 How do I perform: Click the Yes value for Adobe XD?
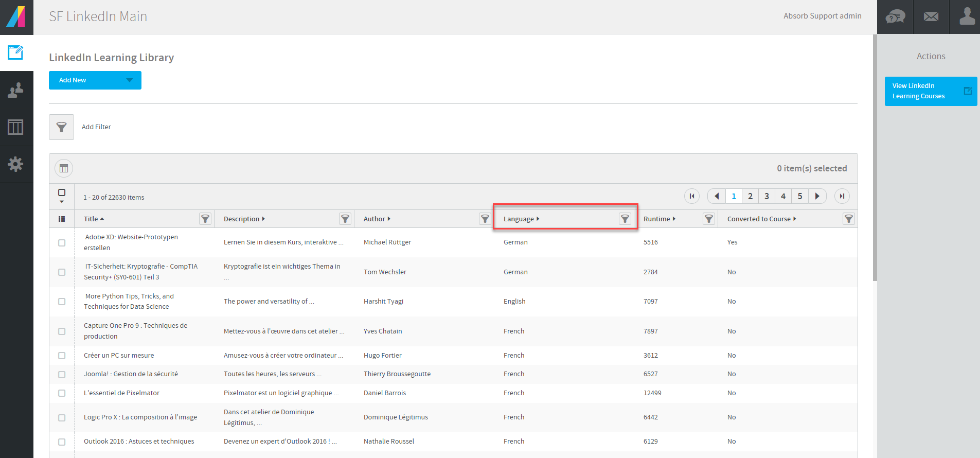coord(733,242)
